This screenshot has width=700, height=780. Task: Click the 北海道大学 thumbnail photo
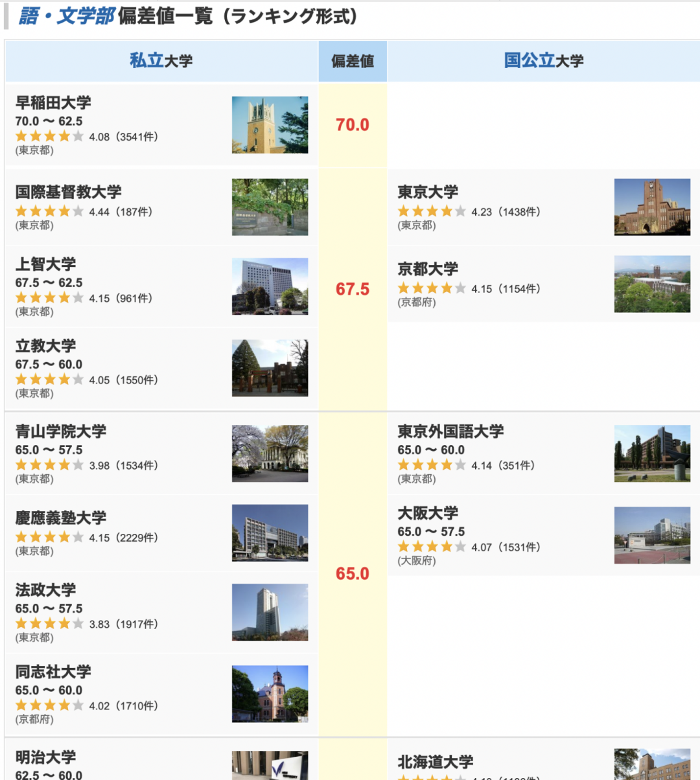click(x=652, y=764)
